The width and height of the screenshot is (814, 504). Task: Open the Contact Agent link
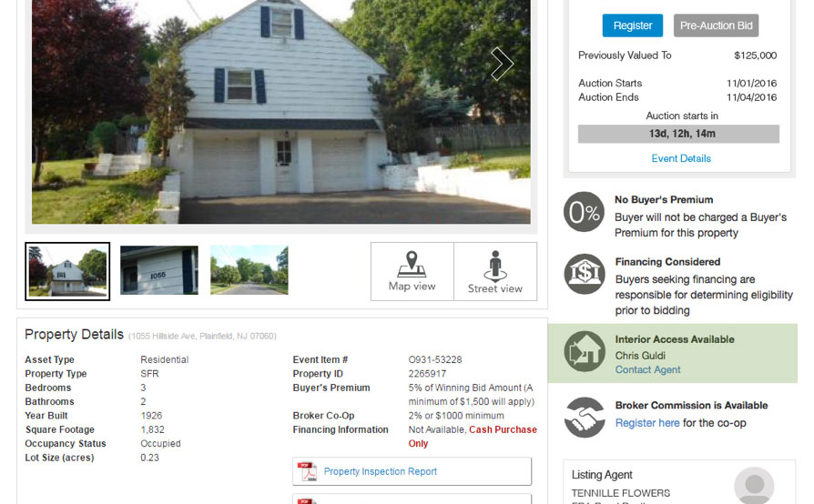(647, 369)
